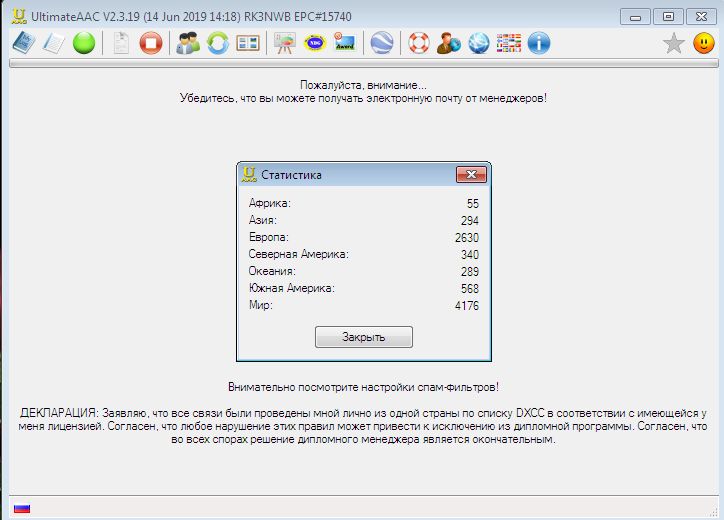
Task: Open the country flags language icon
Action: pos(509,43)
